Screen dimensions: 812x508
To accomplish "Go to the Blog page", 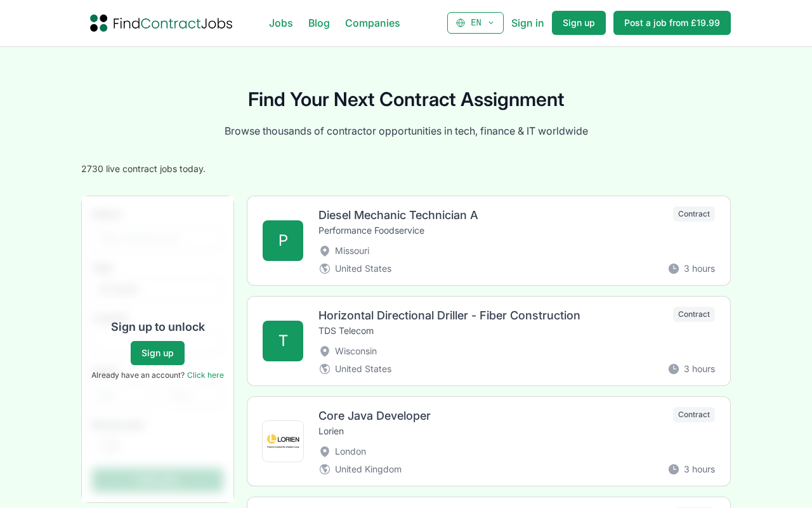I will pyautogui.click(x=319, y=23).
